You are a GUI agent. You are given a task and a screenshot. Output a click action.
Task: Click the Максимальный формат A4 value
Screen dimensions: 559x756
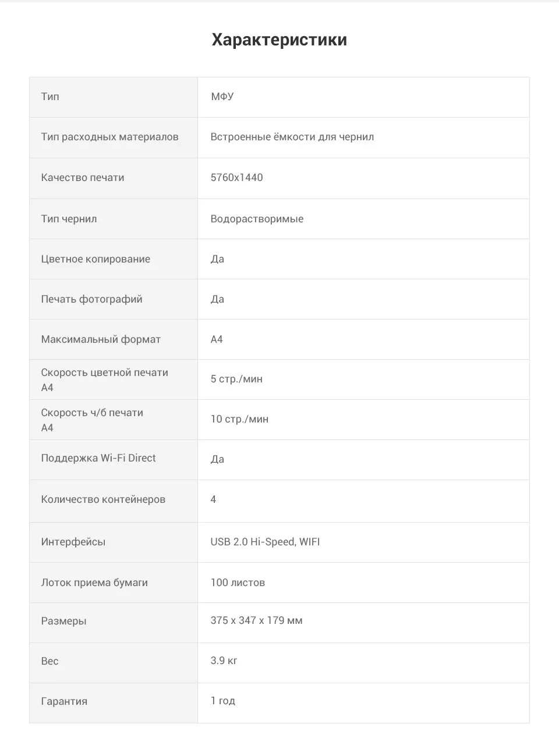pos(217,339)
